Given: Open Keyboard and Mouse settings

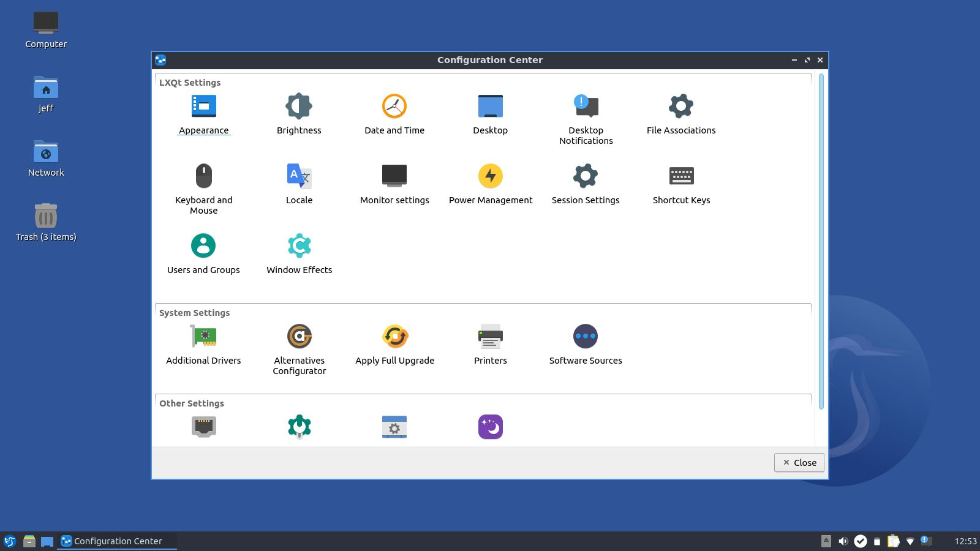Looking at the screenshot, I should click(x=203, y=189).
